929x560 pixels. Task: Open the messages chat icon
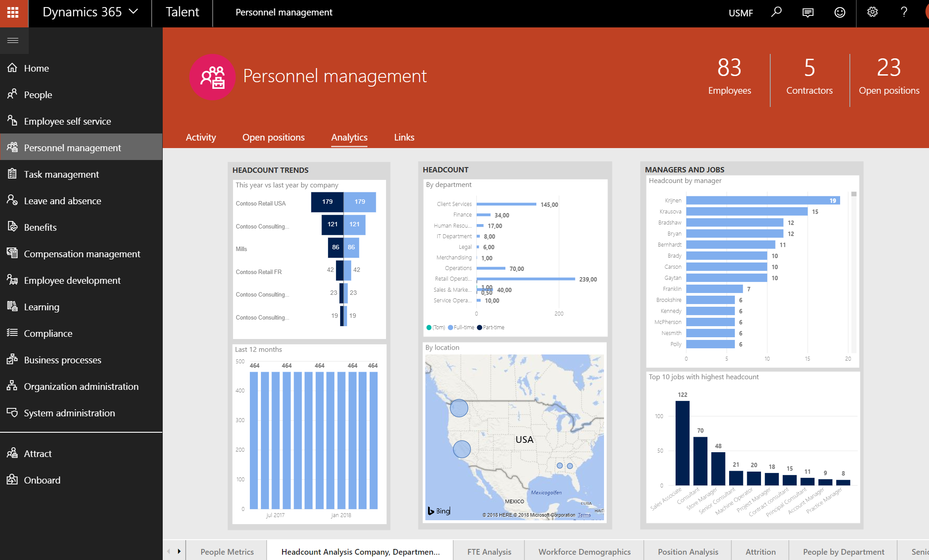pos(808,12)
